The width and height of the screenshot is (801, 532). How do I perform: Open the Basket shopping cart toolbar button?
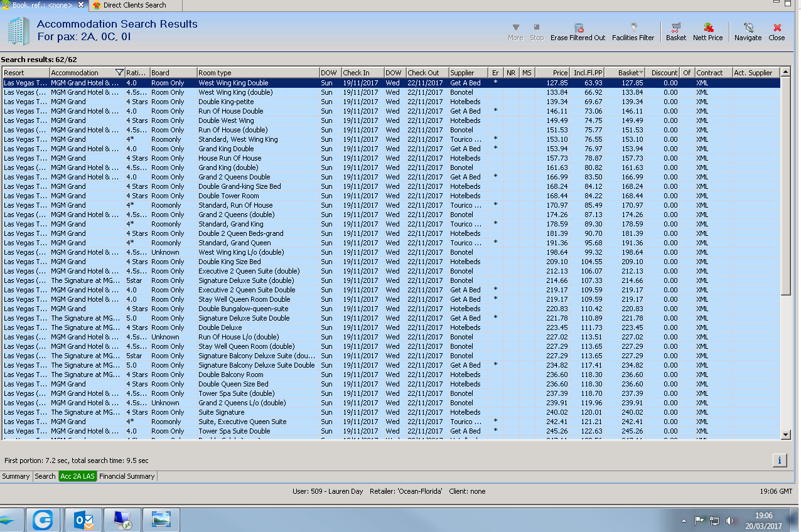676,32
